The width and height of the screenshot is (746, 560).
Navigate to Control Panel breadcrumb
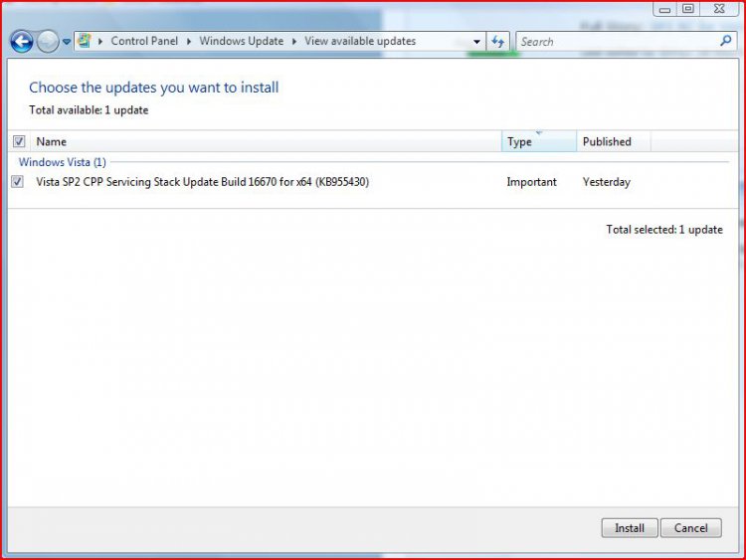pos(144,41)
